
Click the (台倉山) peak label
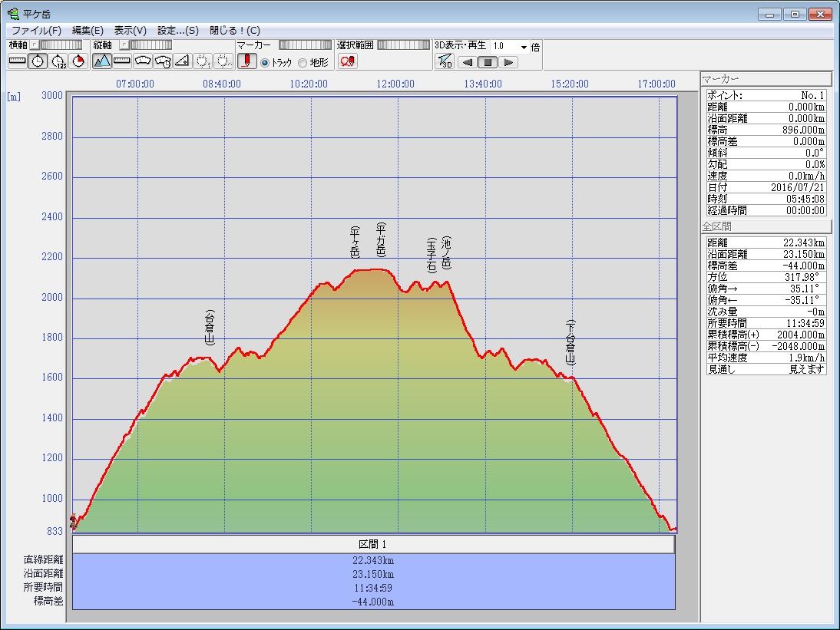210,327
